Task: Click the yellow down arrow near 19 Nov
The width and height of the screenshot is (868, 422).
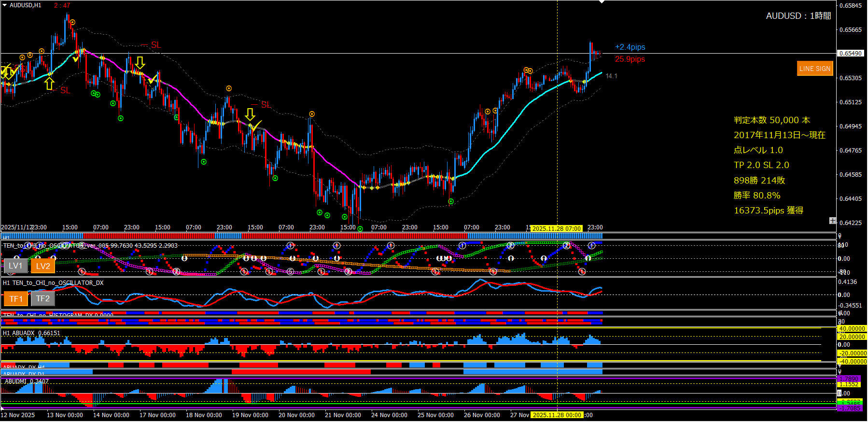Action: tap(250, 114)
